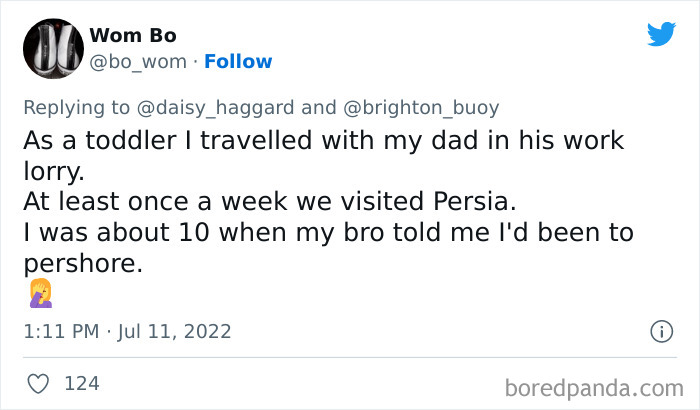The width and height of the screenshot is (700, 410).
Task: Open the Wom Bo display name
Action: click(133, 36)
